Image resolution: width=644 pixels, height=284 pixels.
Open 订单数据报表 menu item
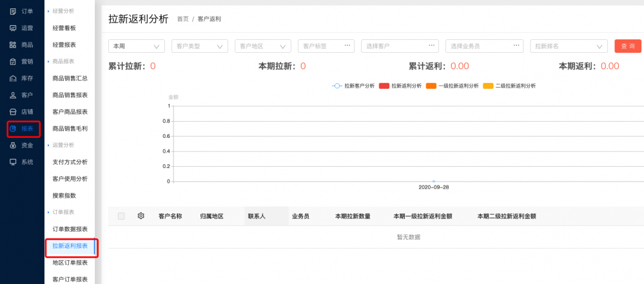point(70,229)
